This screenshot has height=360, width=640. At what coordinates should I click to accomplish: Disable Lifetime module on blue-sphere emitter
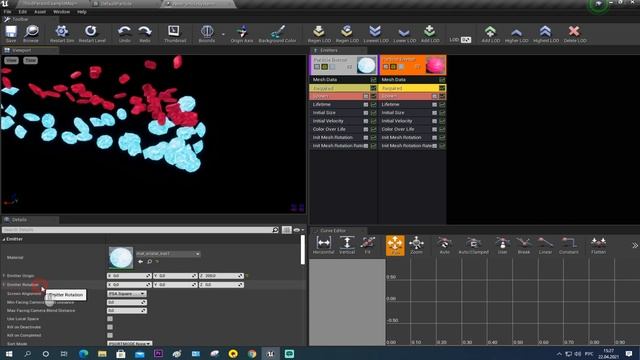(x=373, y=104)
